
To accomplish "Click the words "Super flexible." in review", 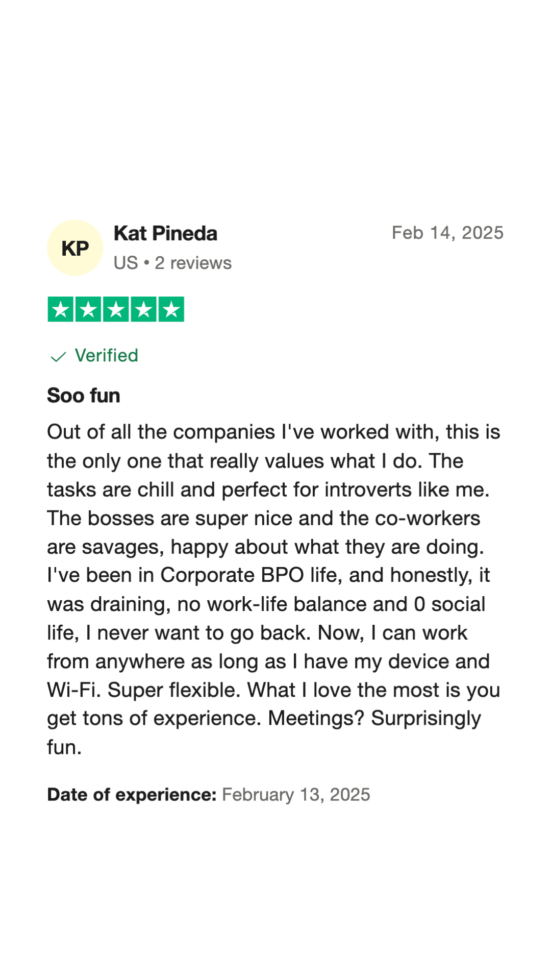I will click(174, 690).
